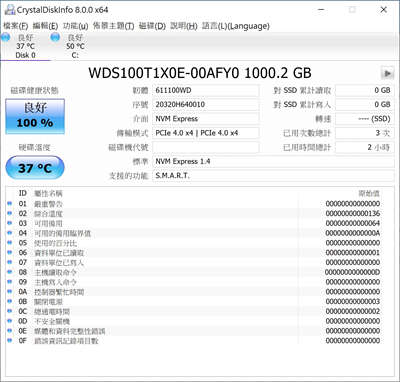This screenshot has width=400, height=382.
Task: Click the status icon for attribute 06
Action: click(x=10, y=252)
